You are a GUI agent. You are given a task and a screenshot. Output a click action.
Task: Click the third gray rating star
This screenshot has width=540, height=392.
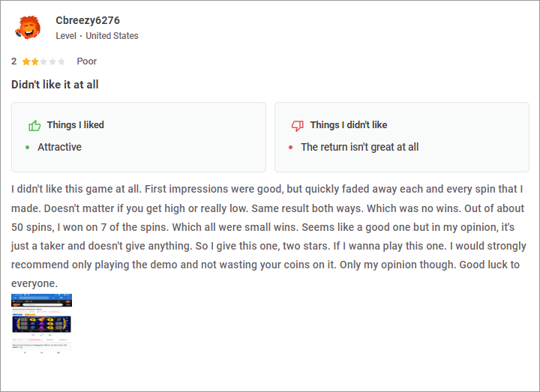pyautogui.click(x=43, y=61)
